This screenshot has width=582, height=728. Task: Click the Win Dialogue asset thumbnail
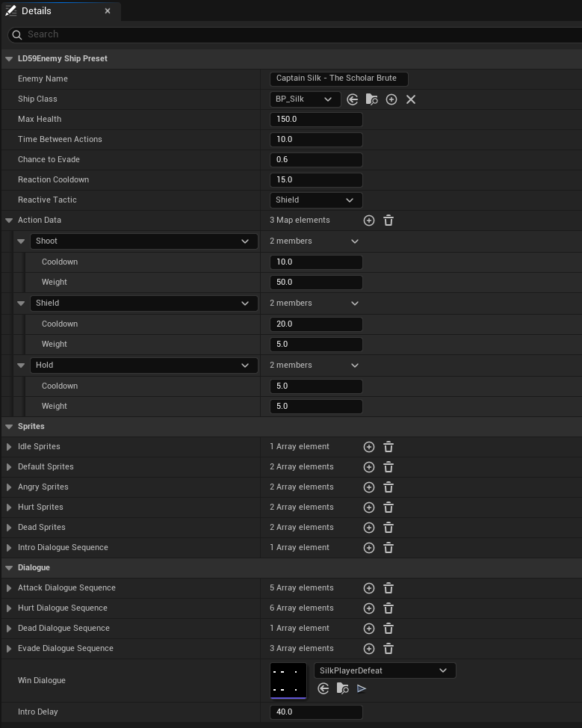[x=288, y=680]
